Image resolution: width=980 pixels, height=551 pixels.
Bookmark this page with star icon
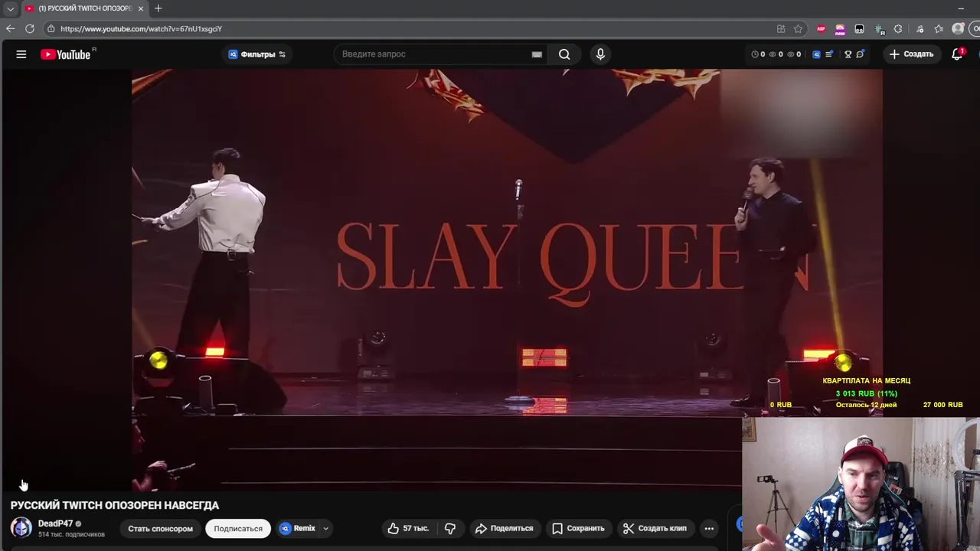pos(798,29)
